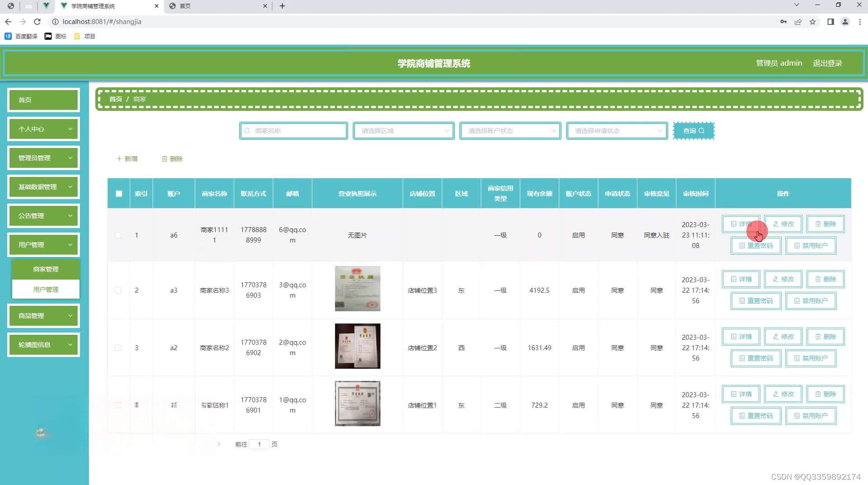Screen dimensions: 868x485
Task: Expand 基础数据管理 sidebar menu
Action: click(x=43, y=187)
